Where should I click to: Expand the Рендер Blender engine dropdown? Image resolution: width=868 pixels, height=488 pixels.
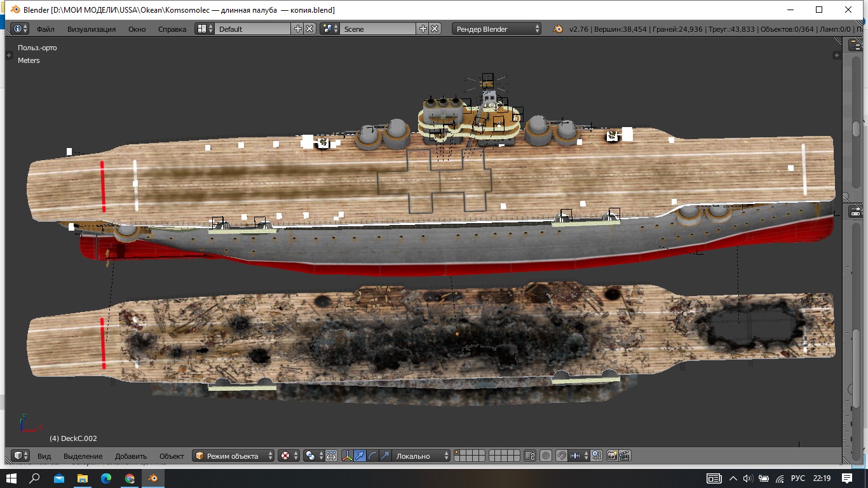pos(497,29)
